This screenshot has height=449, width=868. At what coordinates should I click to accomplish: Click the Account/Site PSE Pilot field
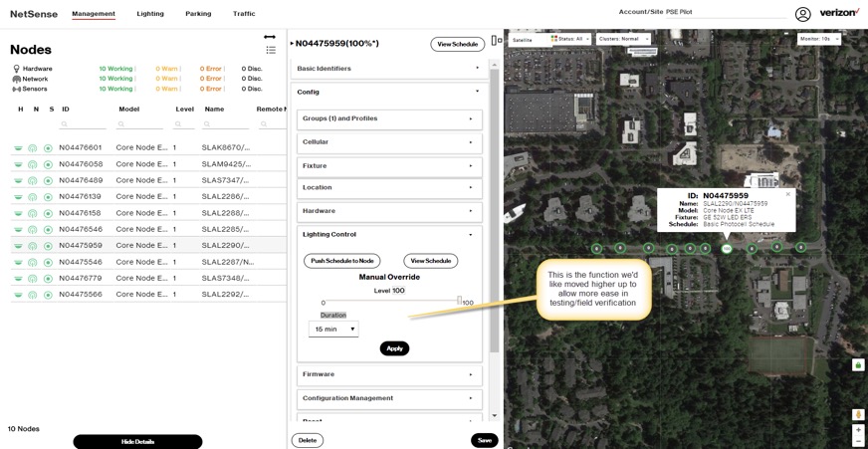pyautogui.click(x=726, y=12)
